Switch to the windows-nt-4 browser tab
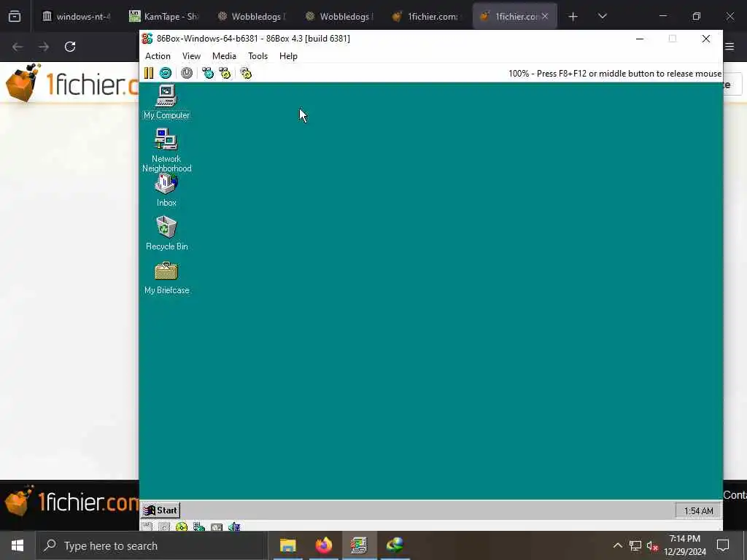 (x=76, y=16)
